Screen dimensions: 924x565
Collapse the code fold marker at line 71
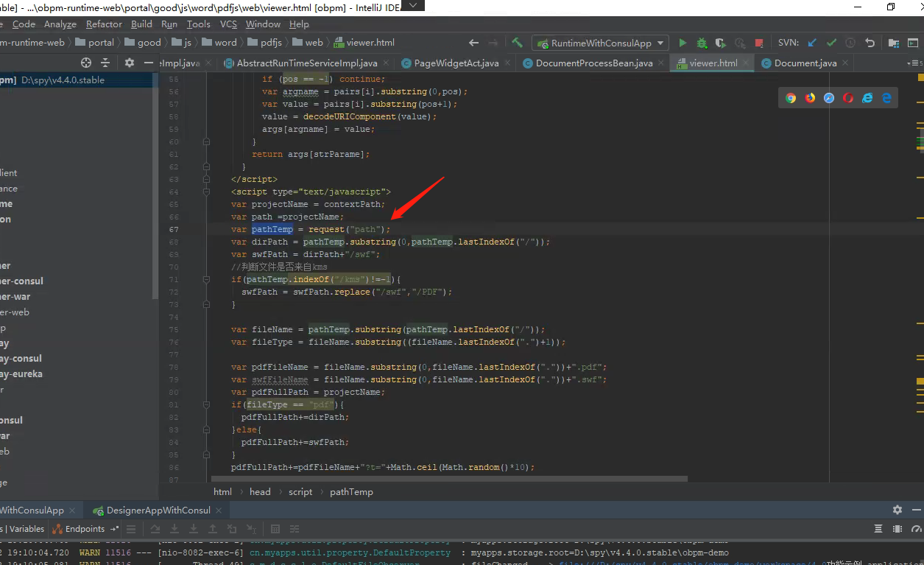(207, 279)
